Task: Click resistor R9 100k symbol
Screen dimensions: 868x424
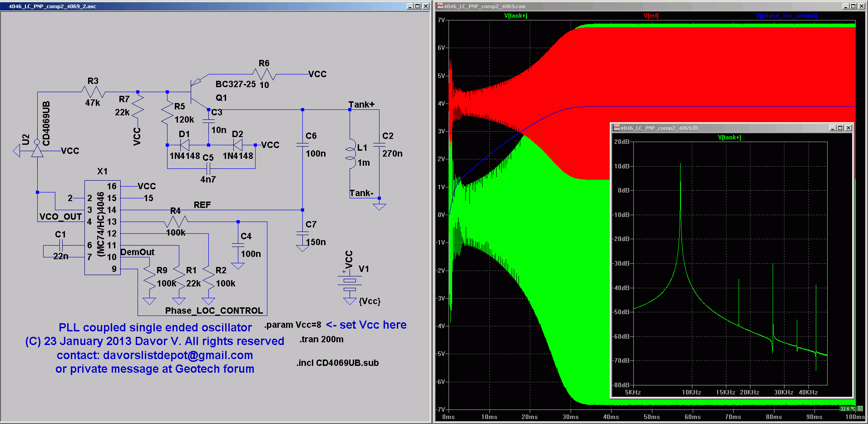Action: pos(149,277)
